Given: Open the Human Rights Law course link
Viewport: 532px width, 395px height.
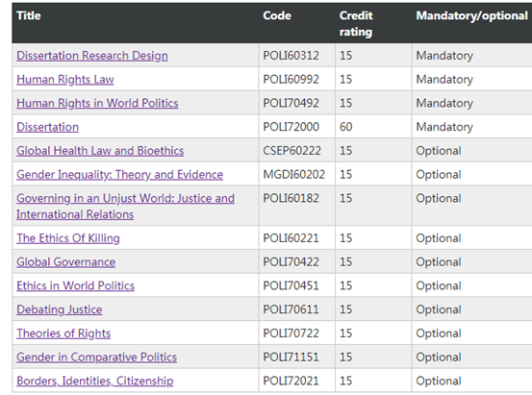Looking at the screenshot, I should tap(65, 80).
